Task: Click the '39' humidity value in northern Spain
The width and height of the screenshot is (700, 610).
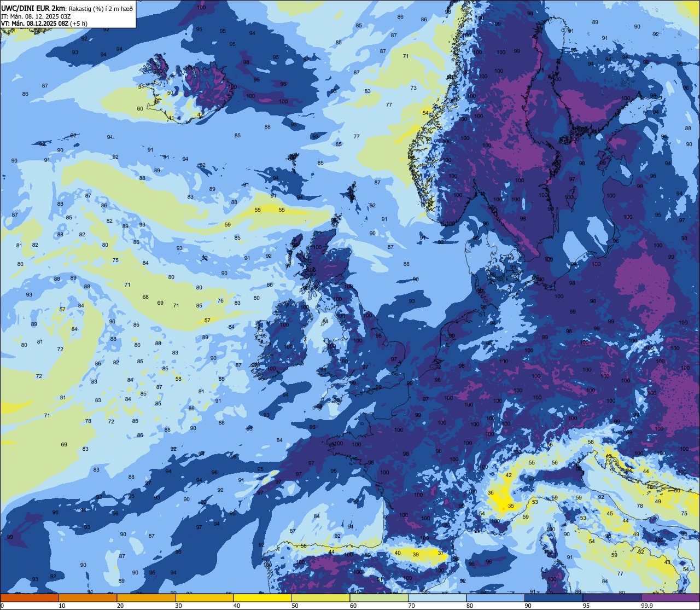Action: pyautogui.click(x=416, y=554)
